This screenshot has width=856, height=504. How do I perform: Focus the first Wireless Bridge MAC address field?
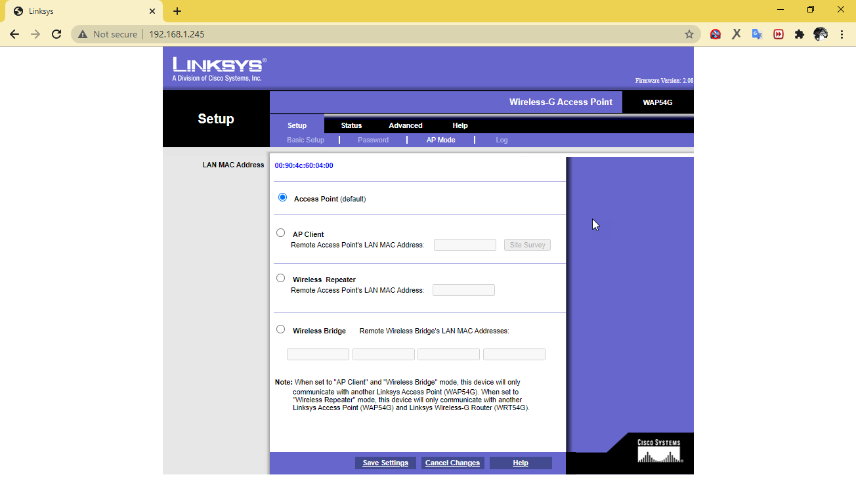click(318, 354)
